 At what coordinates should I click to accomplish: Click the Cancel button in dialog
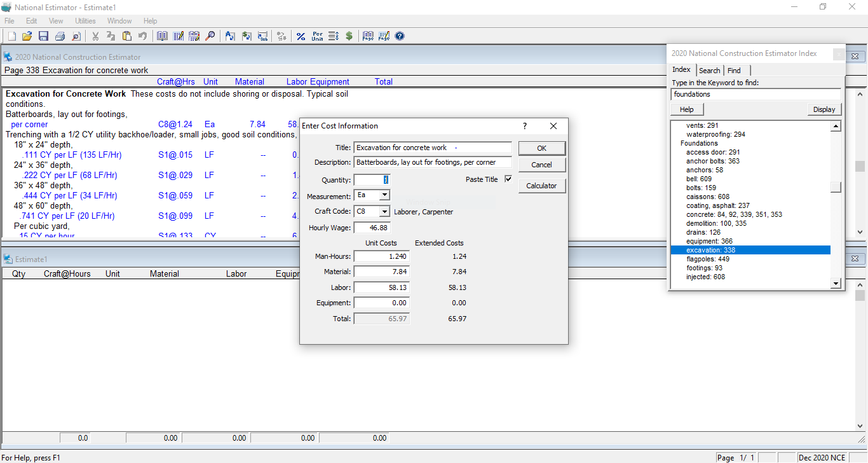point(541,165)
